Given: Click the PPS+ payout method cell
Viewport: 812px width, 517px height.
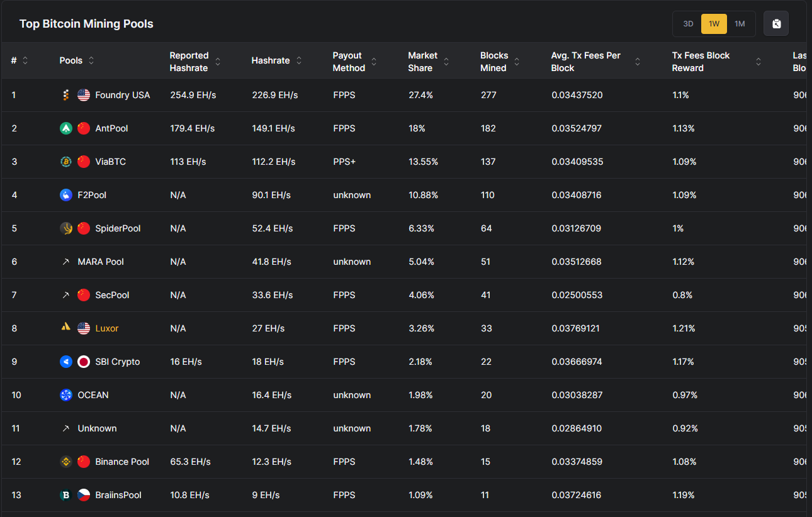Looking at the screenshot, I should (x=344, y=162).
